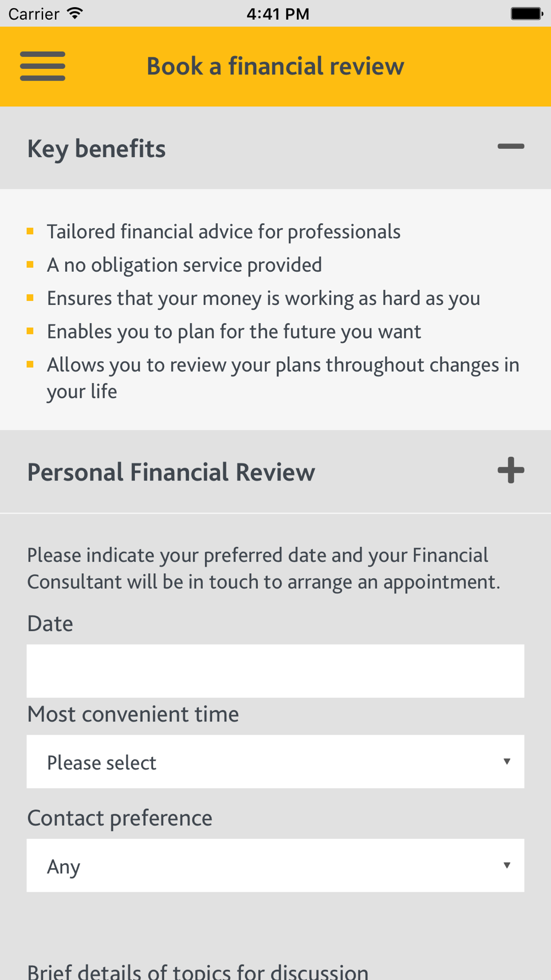
Task: Tap the Date field label
Action: pyautogui.click(x=50, y=623)
